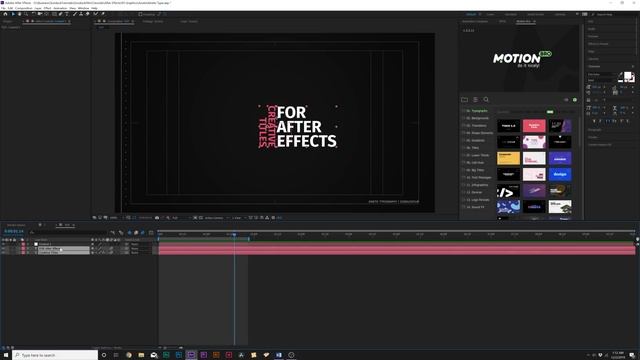Open the Composition menu
The width and height of the screenshot is (640, 360).
coord(24,8)
